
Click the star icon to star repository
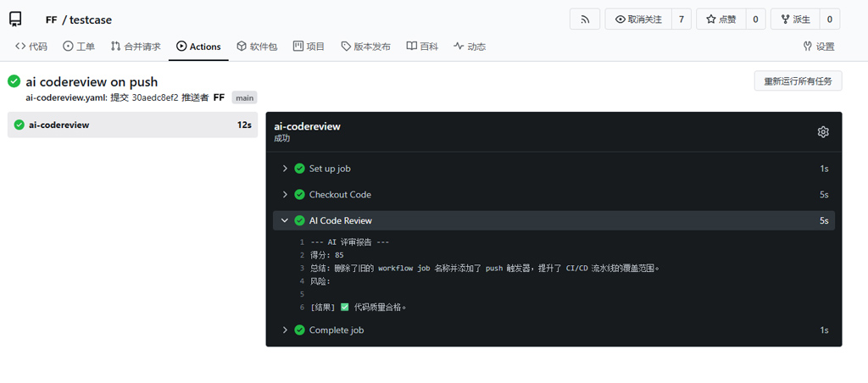pyautogui.click(x=711, y=19)
